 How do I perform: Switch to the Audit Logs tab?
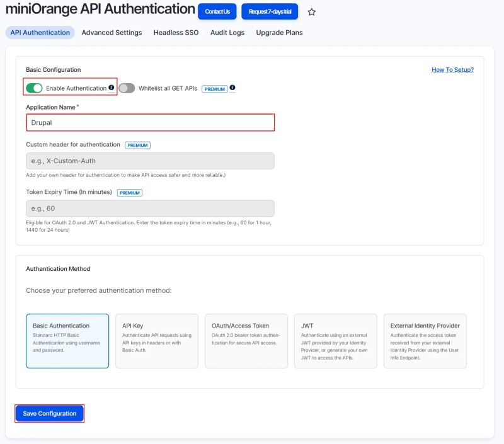point(227,32)
